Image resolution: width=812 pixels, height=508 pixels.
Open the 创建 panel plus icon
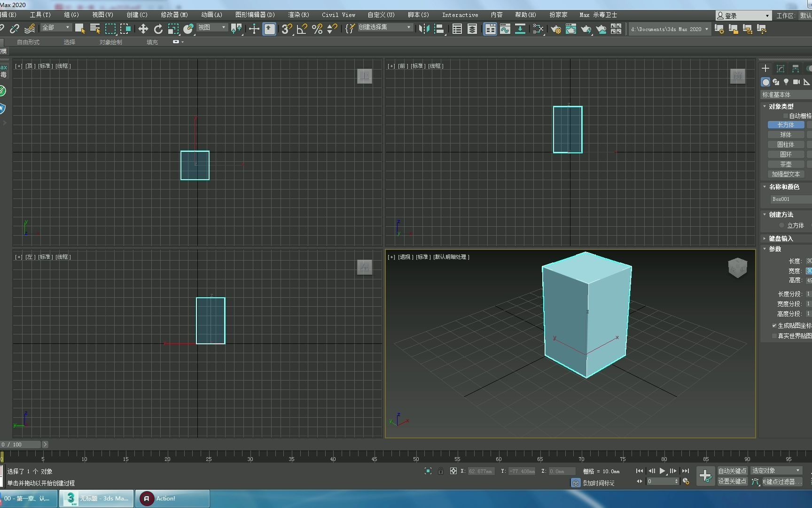point(765,68)
